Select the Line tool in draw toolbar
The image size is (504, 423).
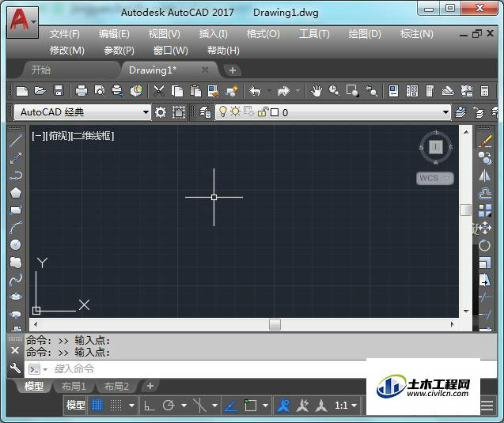pos(16,141)
